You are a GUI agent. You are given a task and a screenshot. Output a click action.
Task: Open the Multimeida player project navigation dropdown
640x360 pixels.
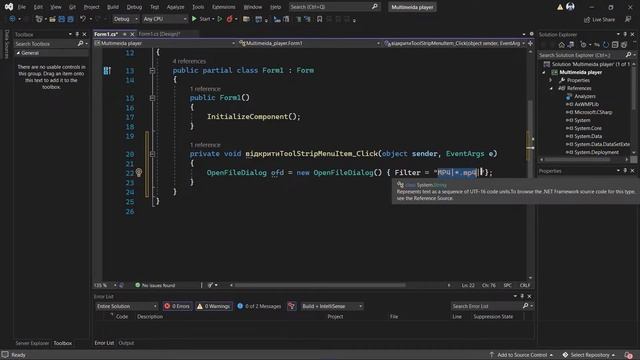pos(165,43)
